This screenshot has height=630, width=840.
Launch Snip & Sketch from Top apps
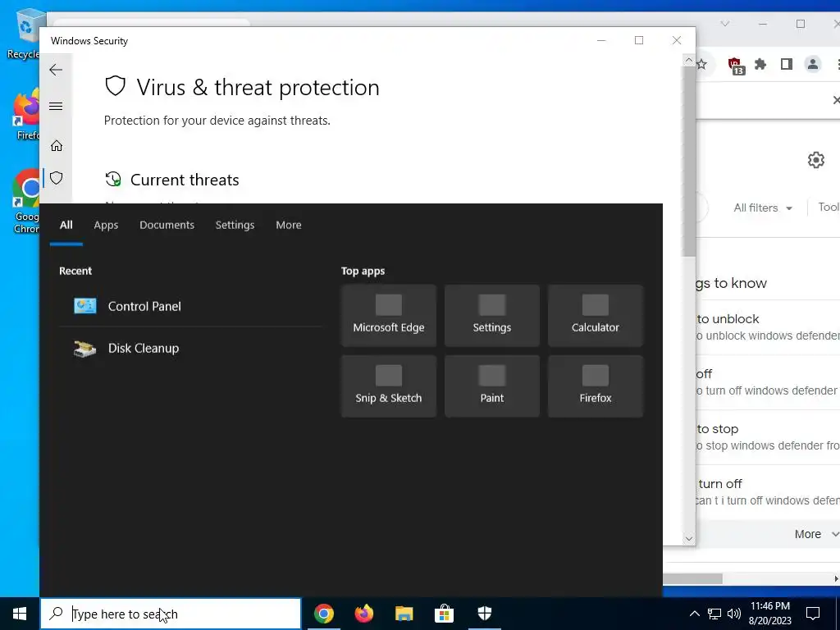coord(388,386)
